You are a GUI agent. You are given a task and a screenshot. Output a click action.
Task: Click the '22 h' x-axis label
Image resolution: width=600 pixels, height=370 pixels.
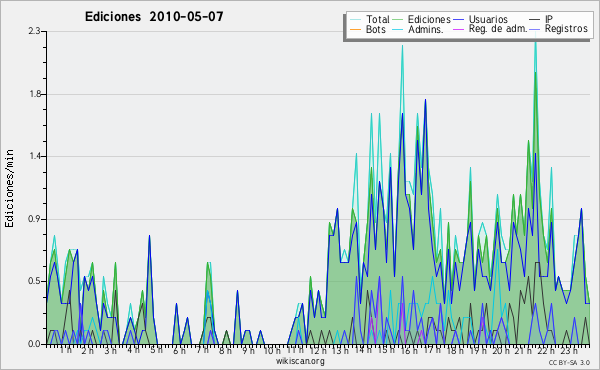click(x=546, y=350)
